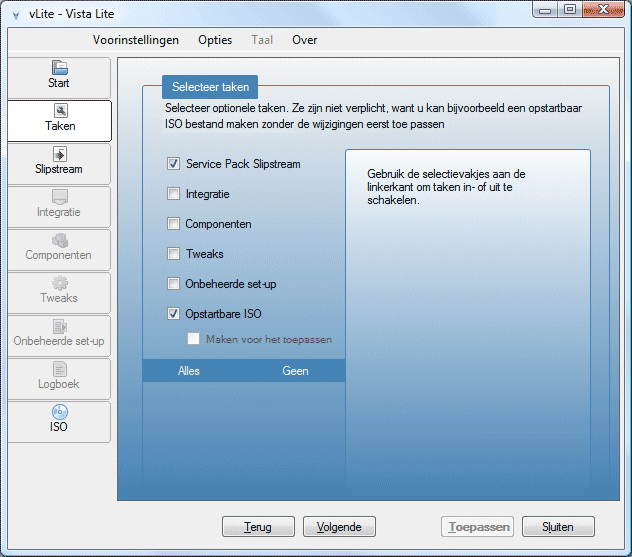Toggle Maken voor het toepassen checkbox

tap(193, 339)
